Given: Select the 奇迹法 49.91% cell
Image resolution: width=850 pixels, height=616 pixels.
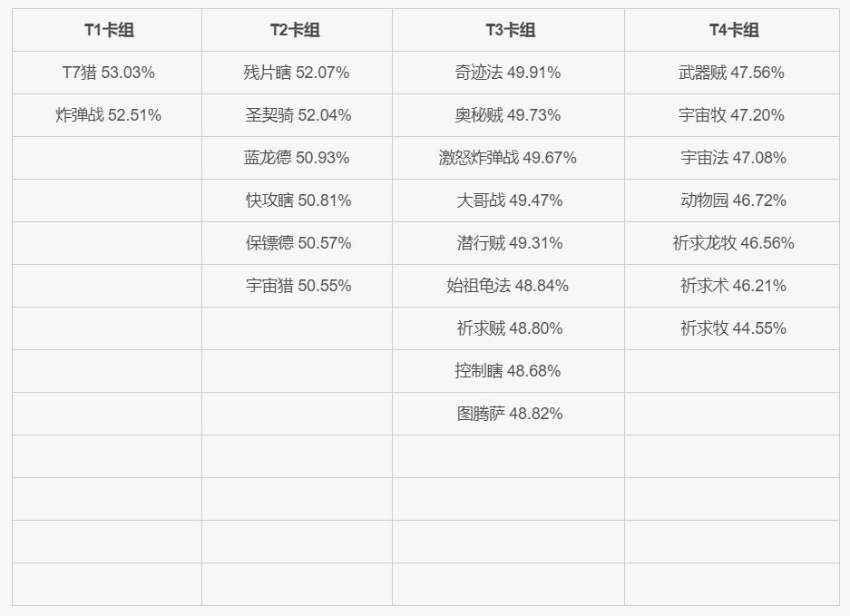Looking at the screenshot, I should (508, 73).
